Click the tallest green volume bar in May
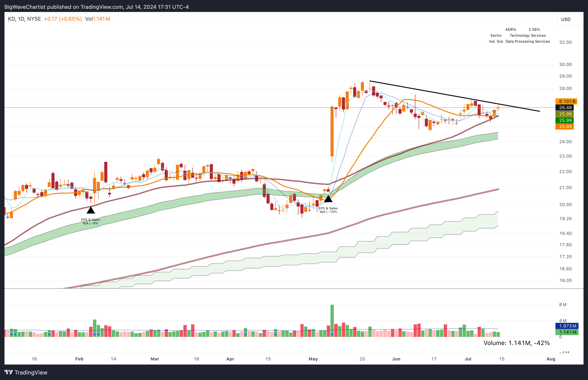 click(x=332, y=318)
